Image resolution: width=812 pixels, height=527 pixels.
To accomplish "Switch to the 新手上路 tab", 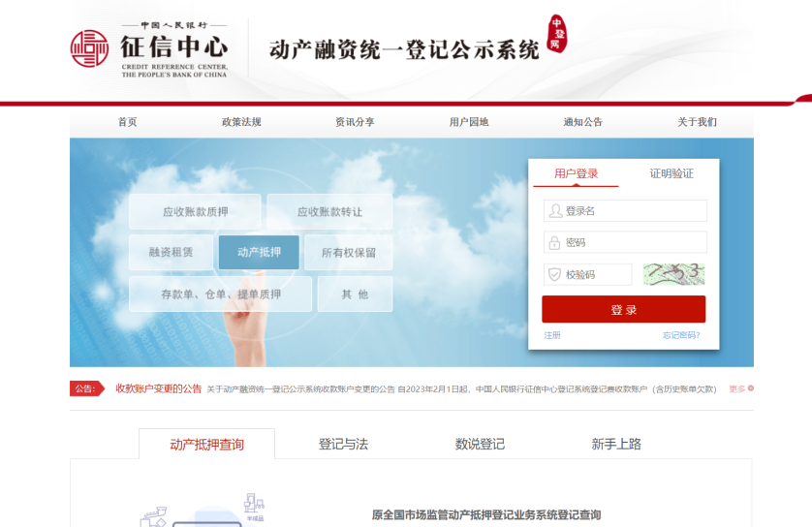I will click(x=616, y=444).
